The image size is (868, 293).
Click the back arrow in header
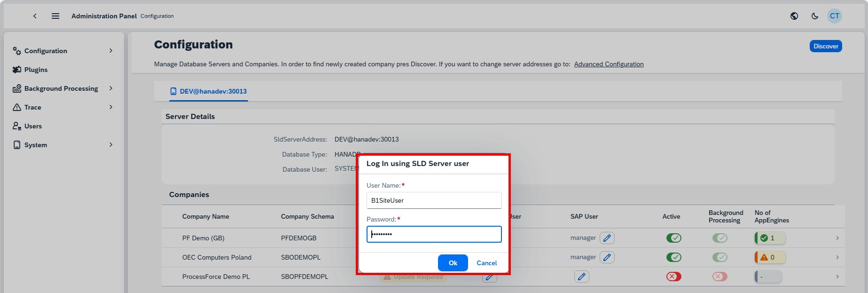(35, 16)
